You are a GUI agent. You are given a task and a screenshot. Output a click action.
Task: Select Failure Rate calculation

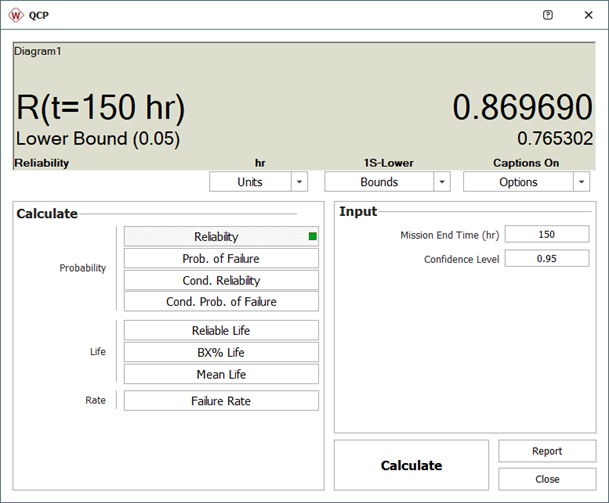click(221, 401)
